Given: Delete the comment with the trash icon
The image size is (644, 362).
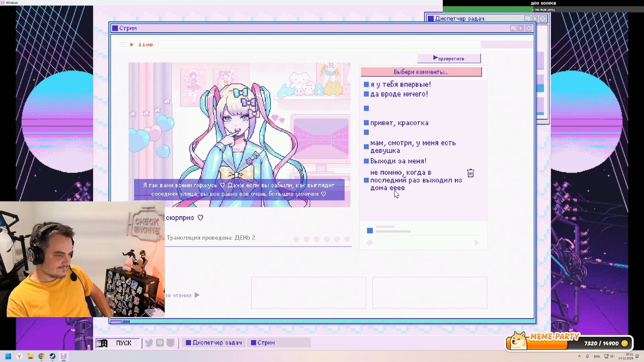Looking at the screenshot, I should pos(471,173).
